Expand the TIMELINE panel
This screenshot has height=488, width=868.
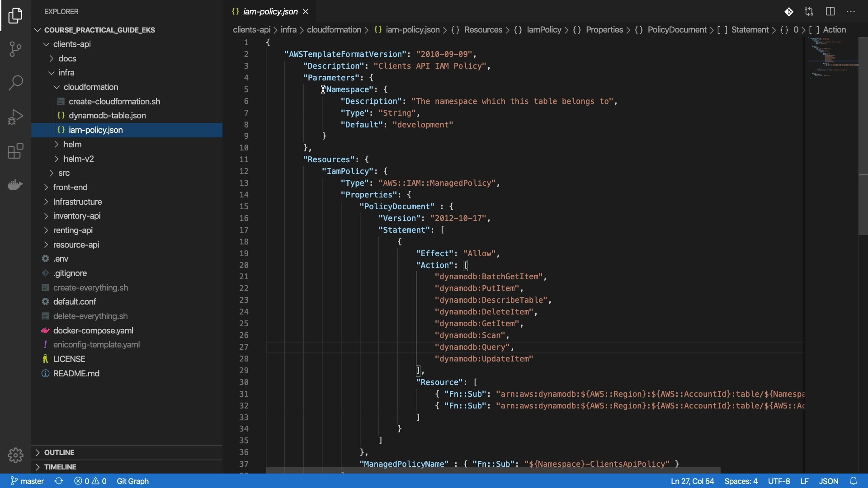pyautogui.click(x=60, y=467)
